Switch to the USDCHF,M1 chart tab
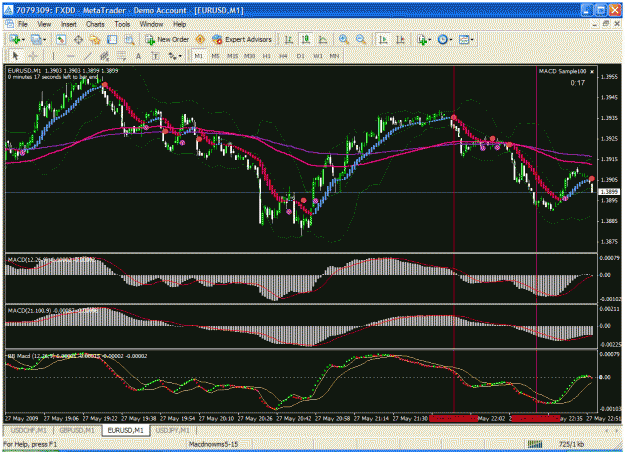The width and height of the screenshot is (625, 452). coord(28,430)
